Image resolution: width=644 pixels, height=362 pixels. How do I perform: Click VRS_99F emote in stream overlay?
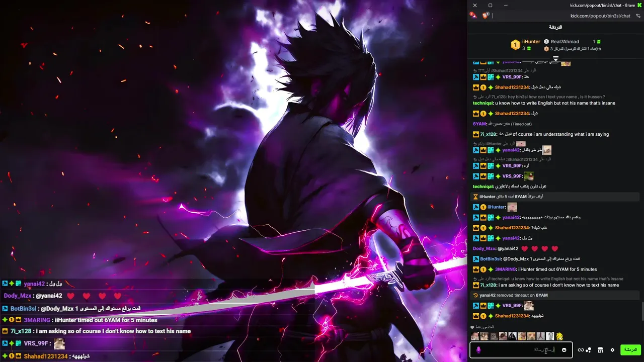[59, 344]
